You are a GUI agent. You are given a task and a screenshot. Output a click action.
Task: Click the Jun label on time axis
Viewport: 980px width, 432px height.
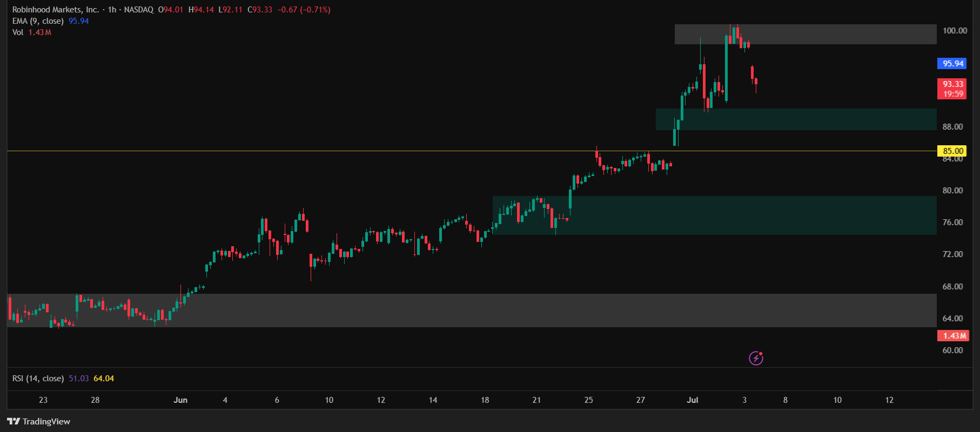[180, 400]
